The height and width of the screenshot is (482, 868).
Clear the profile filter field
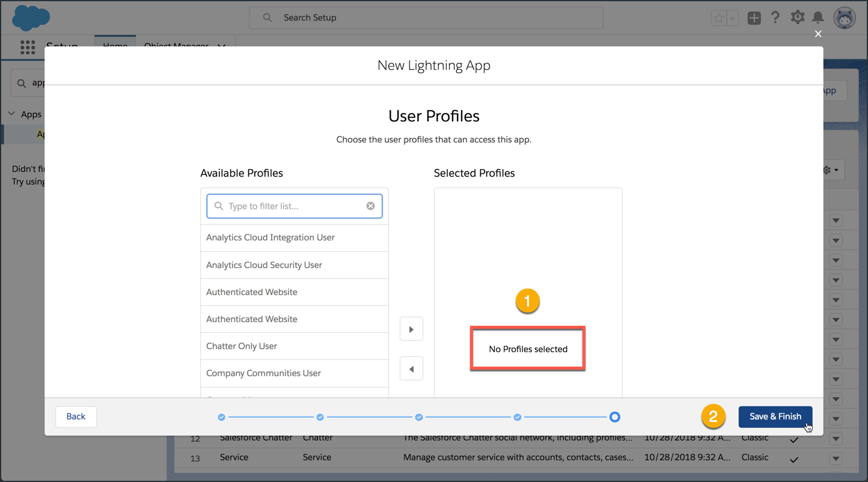(x=371, y=206)
